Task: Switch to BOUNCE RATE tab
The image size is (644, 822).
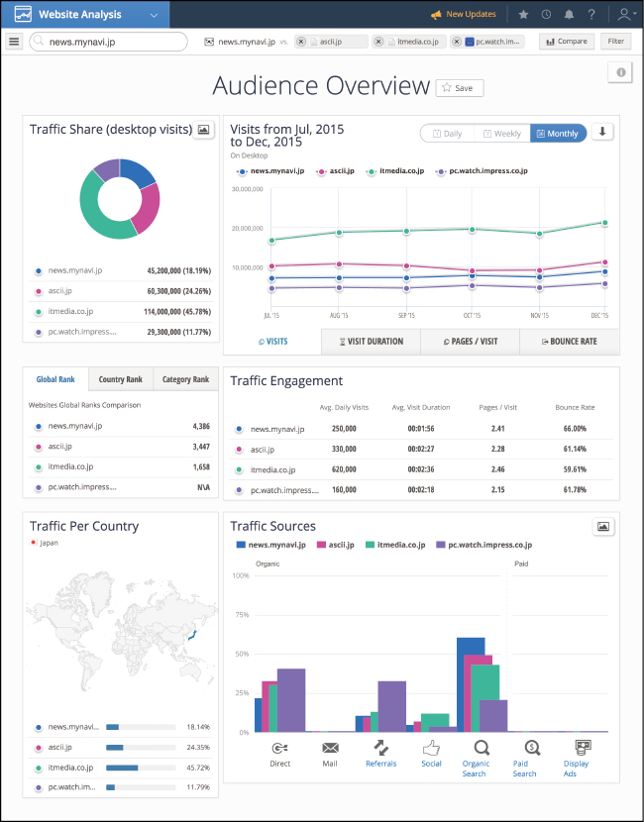Action: tap(569, 342)
